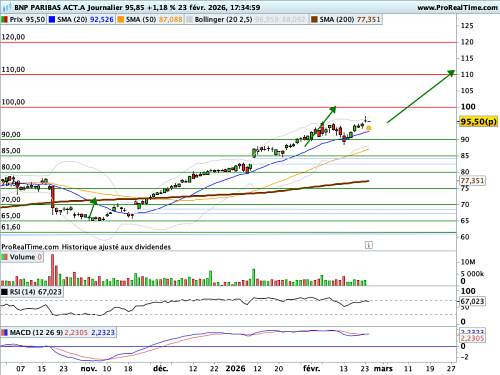Click the 'déc.' date axis label
This screenshot has height=375, width=500.
click(161, 369)
